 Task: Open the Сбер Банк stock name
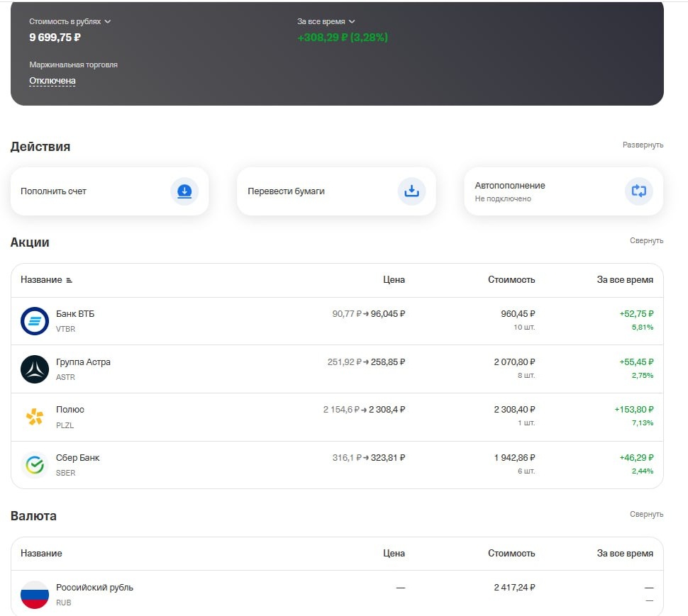[x=77, y=458]
